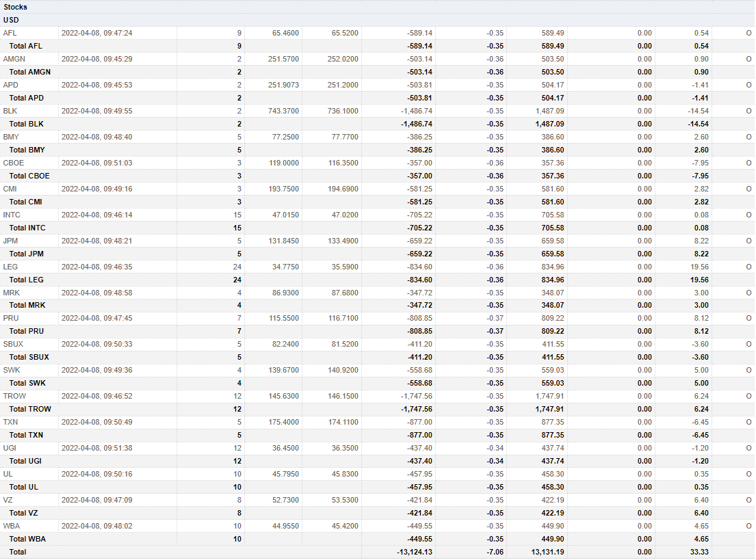The height and width of the screenshot is (560, 756).
Task: Select the non-bold SWK basis 559.03
Action: tap(553, 371)
